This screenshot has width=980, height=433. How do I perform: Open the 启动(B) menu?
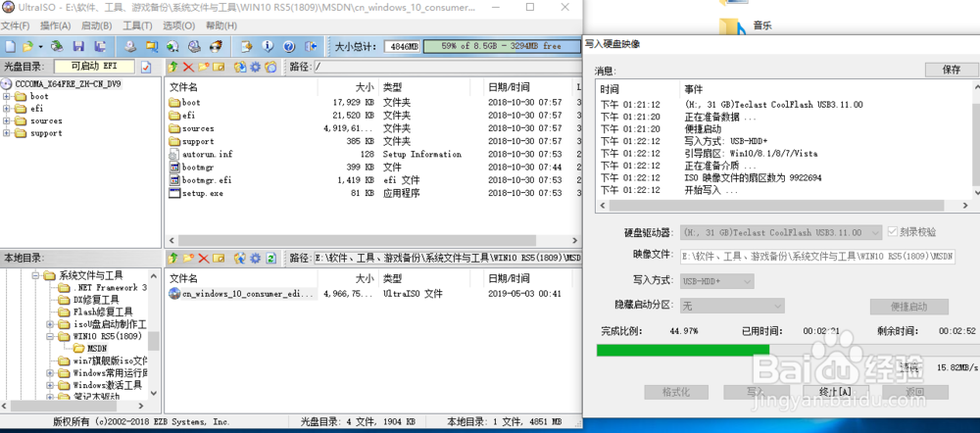(x=96, y=25)
